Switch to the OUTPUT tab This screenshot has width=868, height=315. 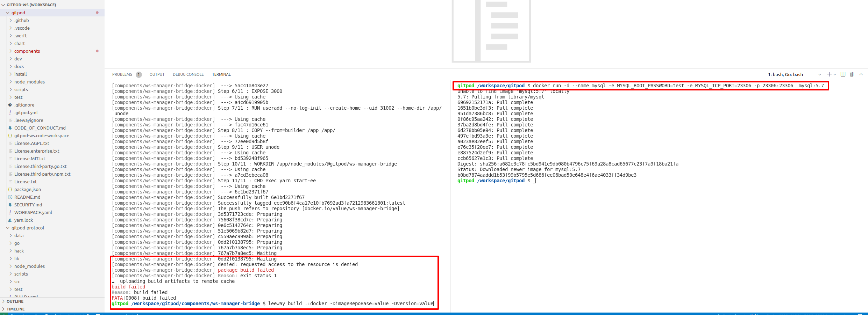coord(157,74)
